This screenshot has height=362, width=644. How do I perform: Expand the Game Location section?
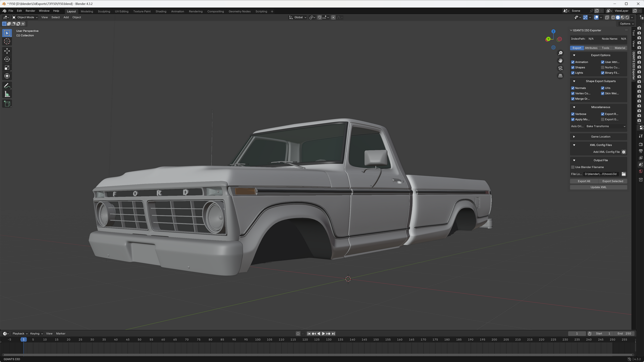(574, 137)
